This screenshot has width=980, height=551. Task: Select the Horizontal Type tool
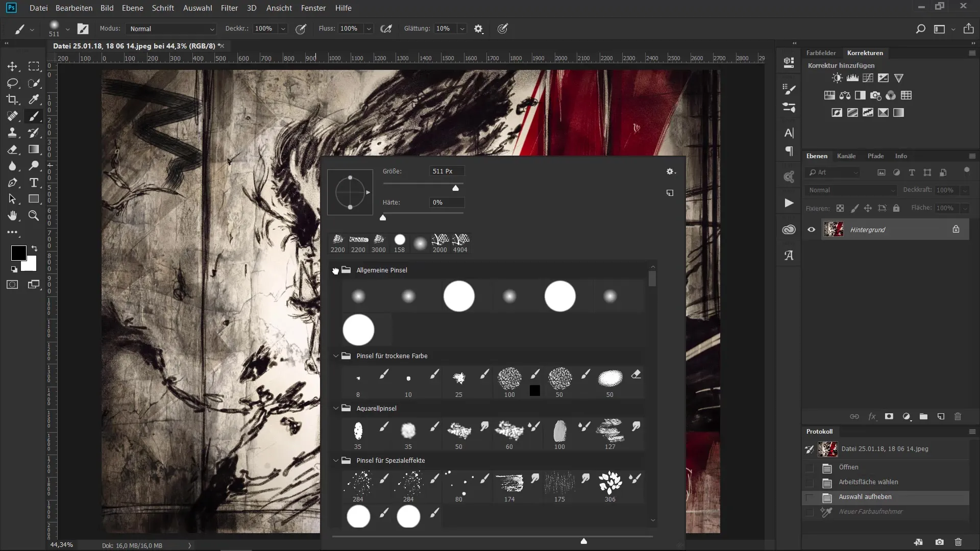point(34,183)
